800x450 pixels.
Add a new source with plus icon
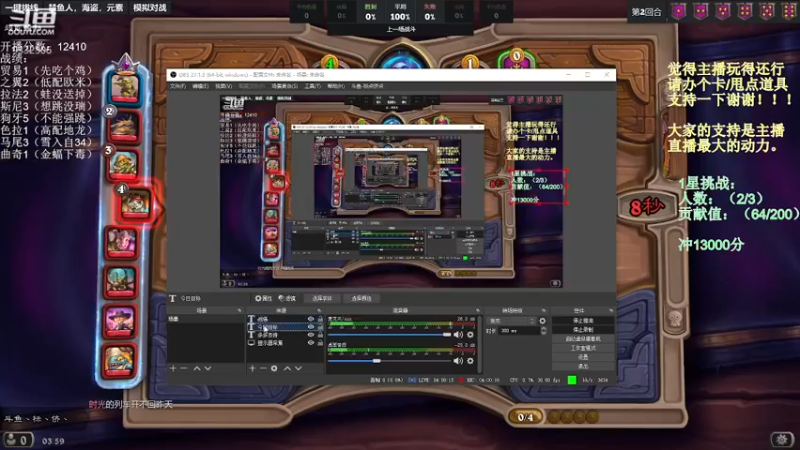coord(252,368)
